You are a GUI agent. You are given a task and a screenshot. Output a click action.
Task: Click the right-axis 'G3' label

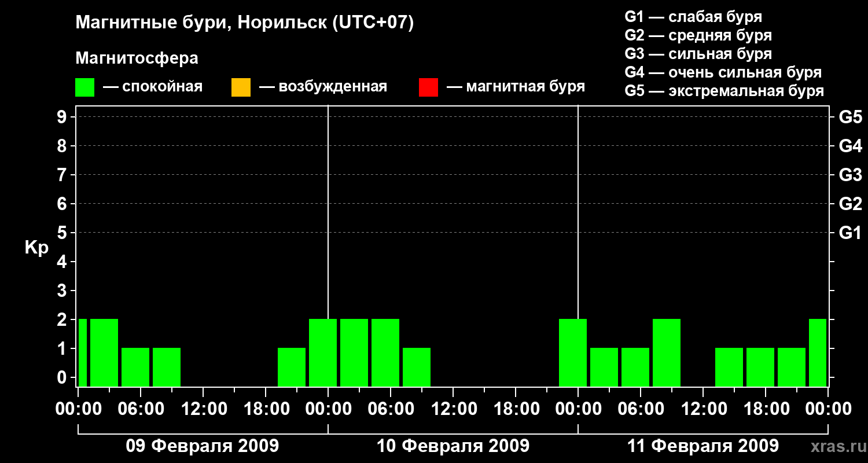tap(850, 175)
